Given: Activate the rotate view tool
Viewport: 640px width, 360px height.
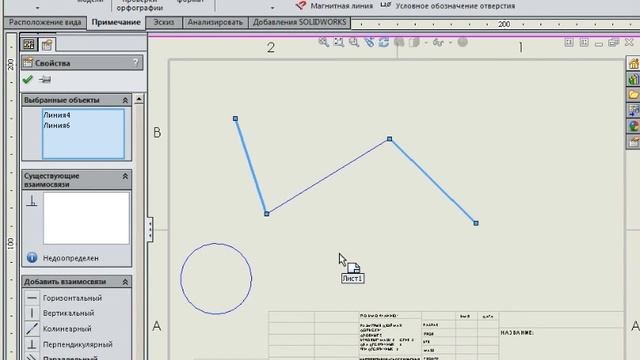Looking at the screenshot, I should [369, 42].
